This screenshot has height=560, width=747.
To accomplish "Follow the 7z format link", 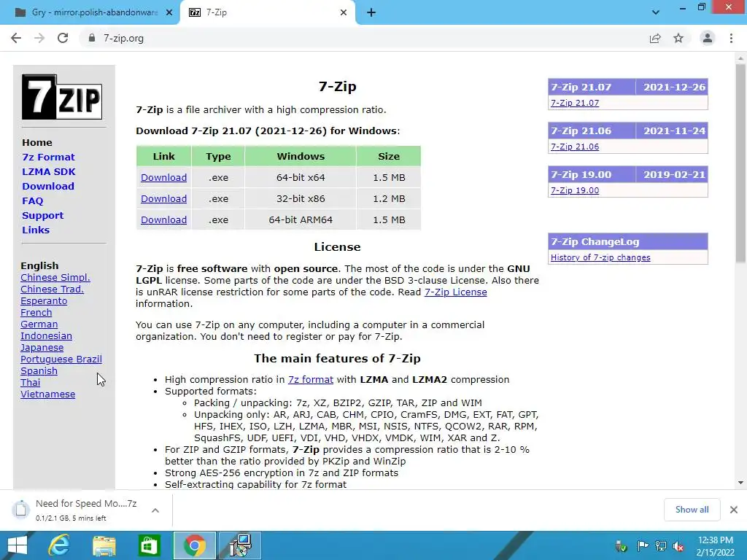I will point(311,379).
